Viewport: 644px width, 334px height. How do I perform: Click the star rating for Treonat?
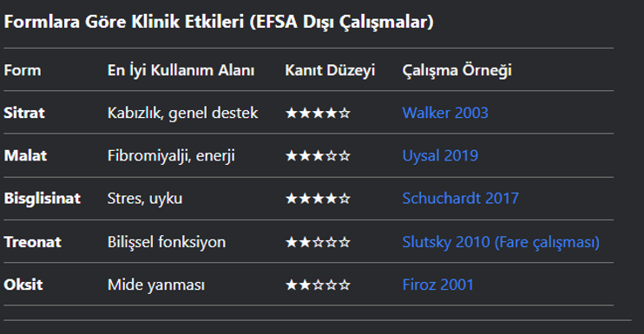click(x=318, y=242)
